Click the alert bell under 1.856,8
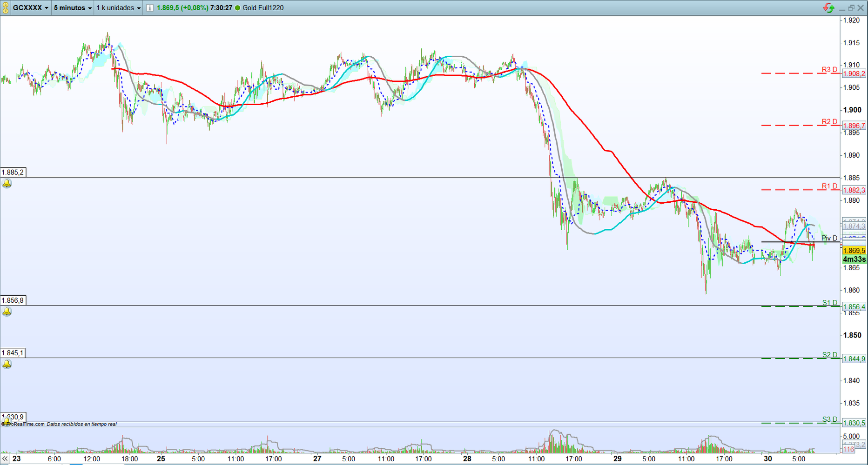868x465 pixels. [x=7, y=312]
